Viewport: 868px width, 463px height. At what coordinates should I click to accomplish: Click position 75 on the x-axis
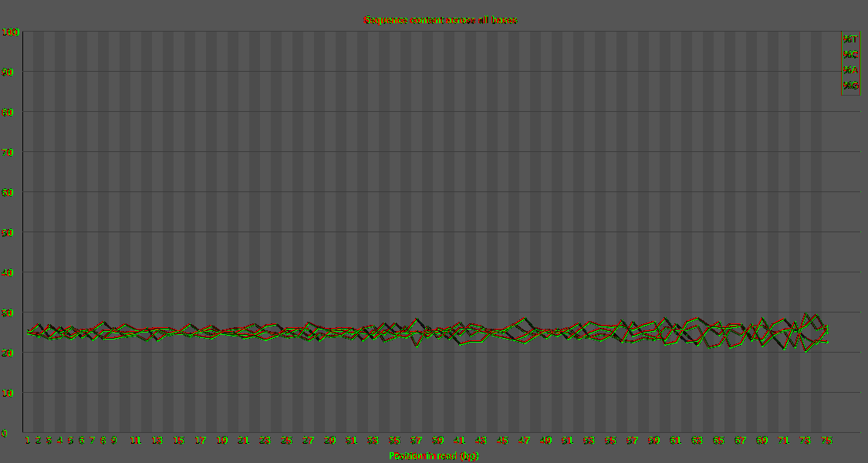[x=826, y=441]
